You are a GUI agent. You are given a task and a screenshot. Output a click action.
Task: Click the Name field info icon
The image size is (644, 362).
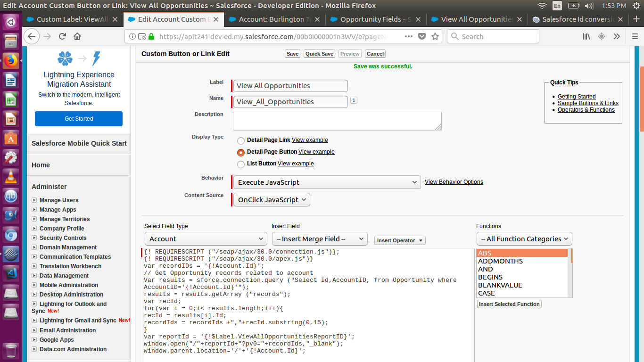pyautogui.click(x=354, y=100)
